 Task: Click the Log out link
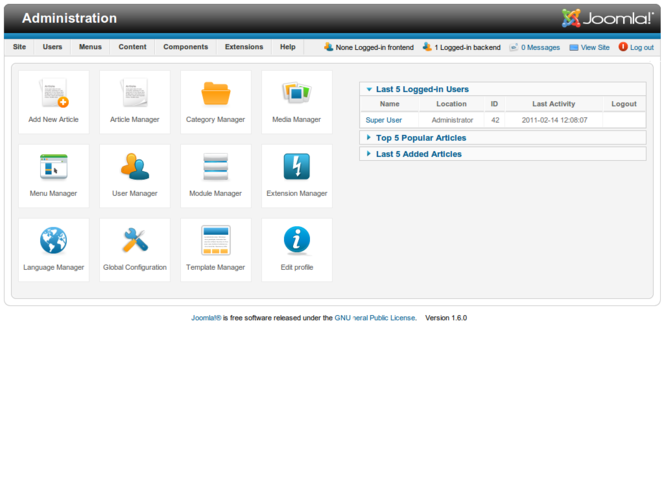(x=641, y=47)
